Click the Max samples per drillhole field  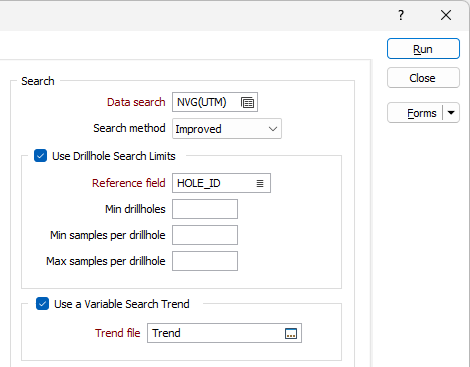(x=205, y=261)
